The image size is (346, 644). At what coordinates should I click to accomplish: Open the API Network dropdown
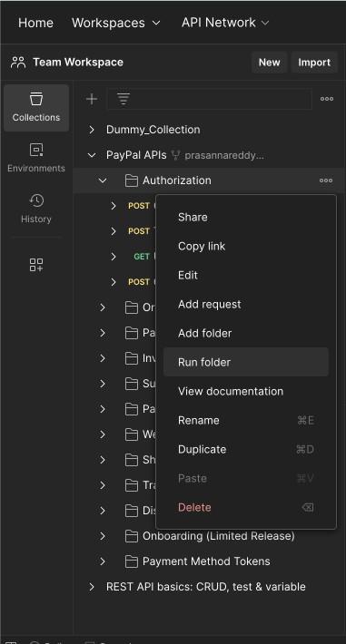[x=225, y=23]
